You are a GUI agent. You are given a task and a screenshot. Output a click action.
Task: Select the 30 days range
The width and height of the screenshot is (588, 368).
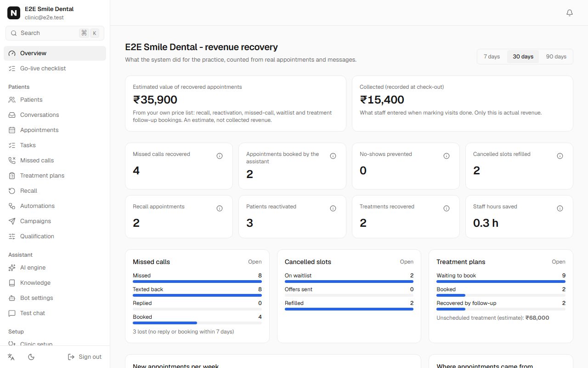pyautogui.click(x=523, y=57)
